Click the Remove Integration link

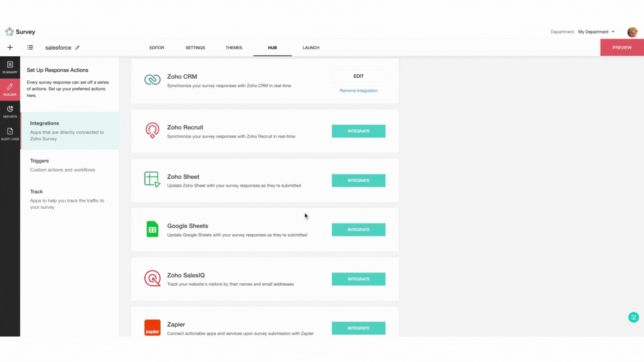tap(358, 90)
